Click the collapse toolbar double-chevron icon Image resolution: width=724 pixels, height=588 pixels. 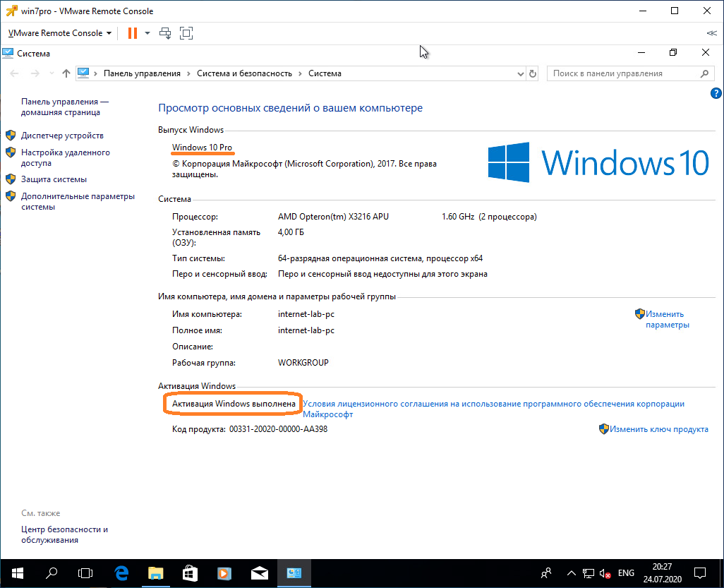pyautogui.click(x=711, y=32)
